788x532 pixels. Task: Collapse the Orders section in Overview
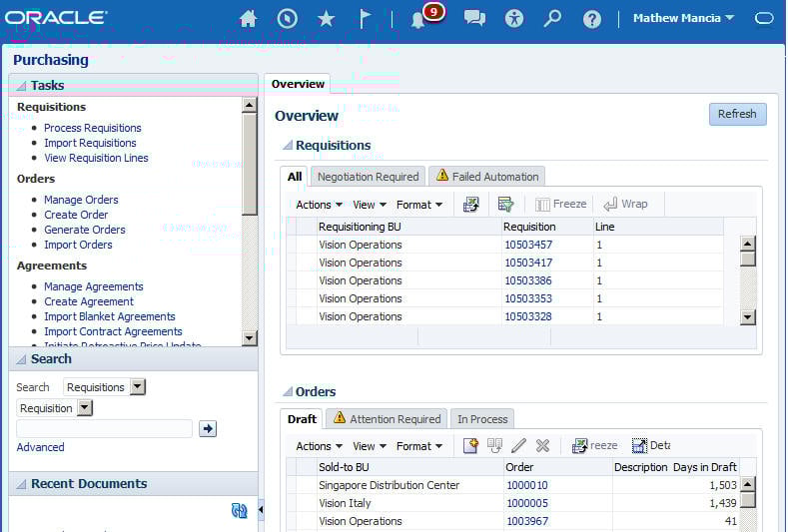click(x=288, y=392)
